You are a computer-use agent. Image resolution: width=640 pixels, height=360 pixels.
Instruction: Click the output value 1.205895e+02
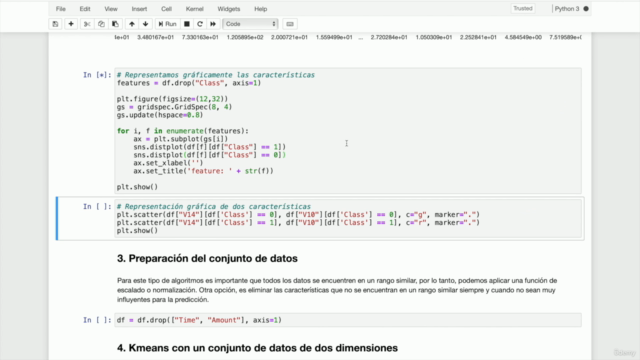pyautogui.click(x=245, y=37)
